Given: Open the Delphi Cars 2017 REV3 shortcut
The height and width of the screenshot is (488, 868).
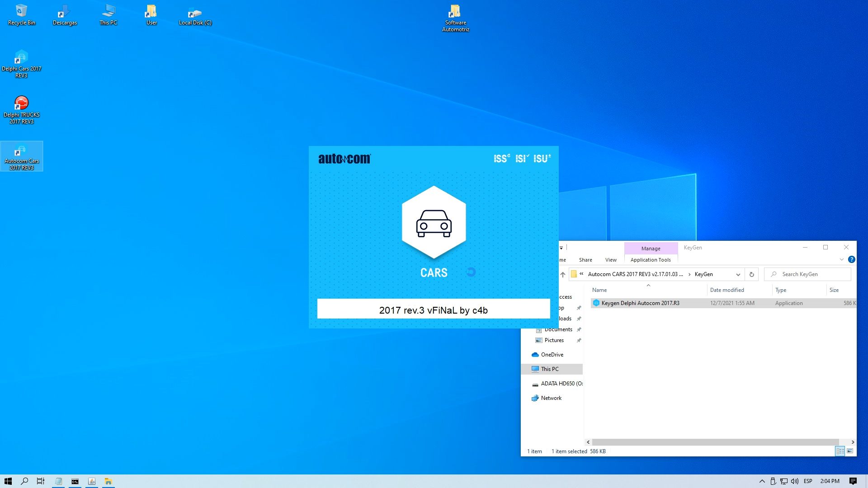Looking at the screenshot, I should pos(21,63).
